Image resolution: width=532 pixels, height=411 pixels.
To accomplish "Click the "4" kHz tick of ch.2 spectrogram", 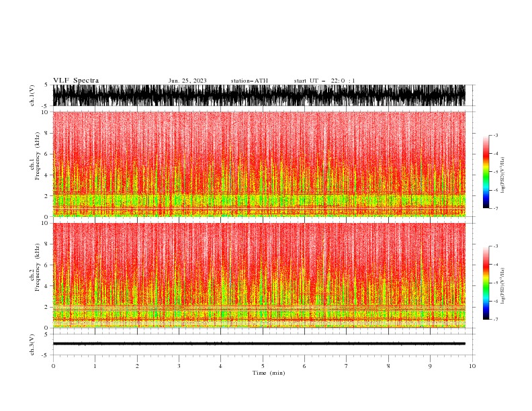I will click(47, 286).
